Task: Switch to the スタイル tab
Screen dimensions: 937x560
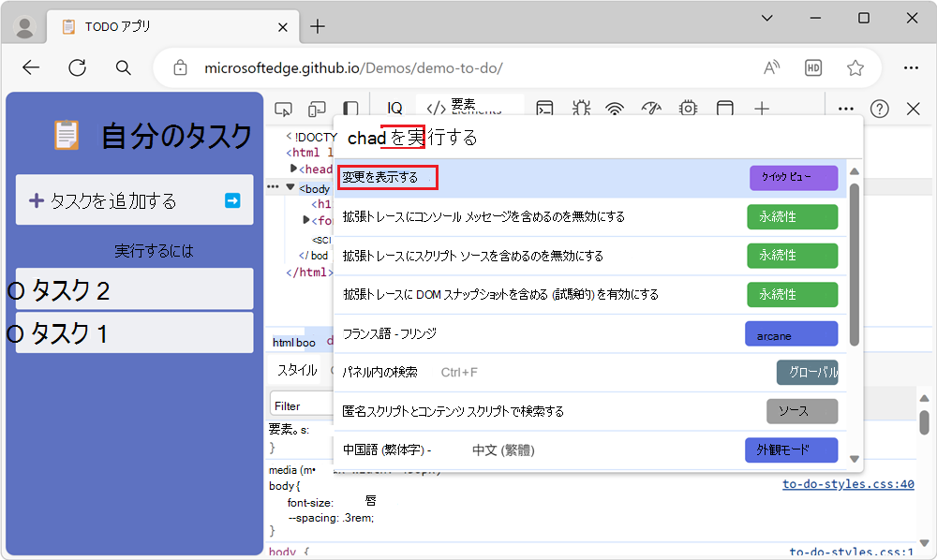Action: pyautogui.click(x=296, y=369)
